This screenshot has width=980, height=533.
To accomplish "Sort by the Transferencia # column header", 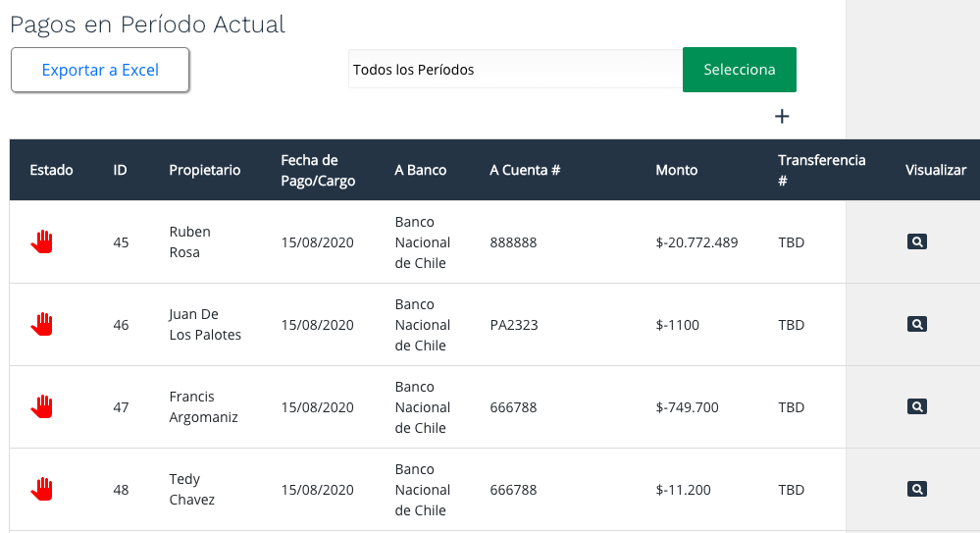I will coord(821,170).
